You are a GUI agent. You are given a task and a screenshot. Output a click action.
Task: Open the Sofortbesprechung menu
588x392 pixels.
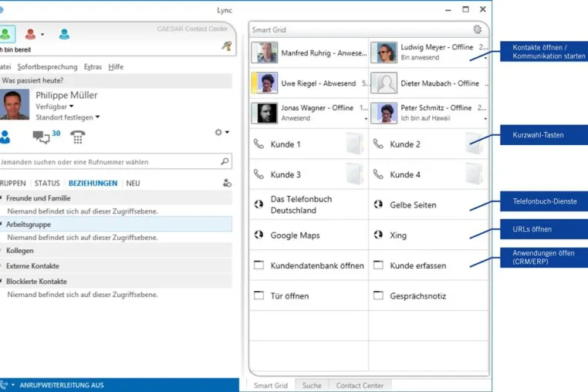[47, 67]
